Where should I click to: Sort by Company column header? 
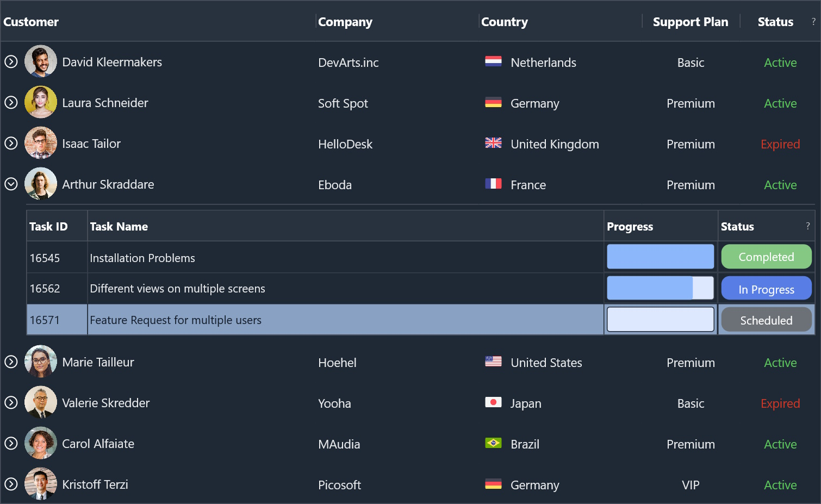click(x=345, y=22)
